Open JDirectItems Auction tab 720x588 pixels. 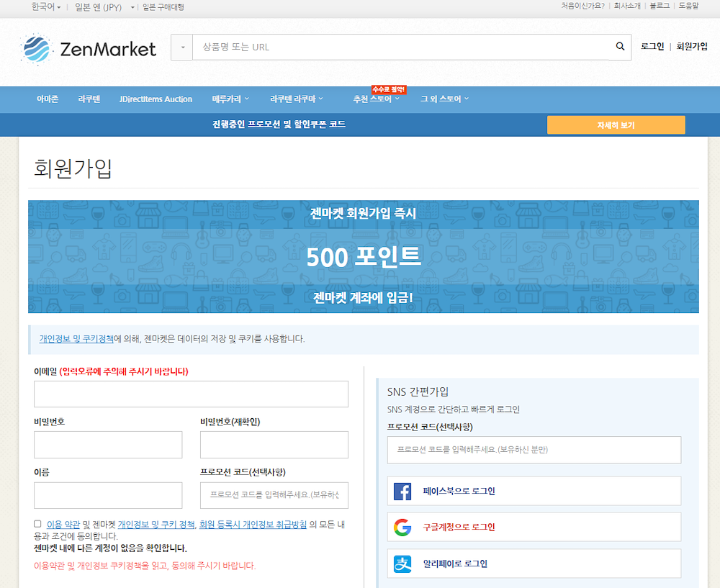(156, 99)
